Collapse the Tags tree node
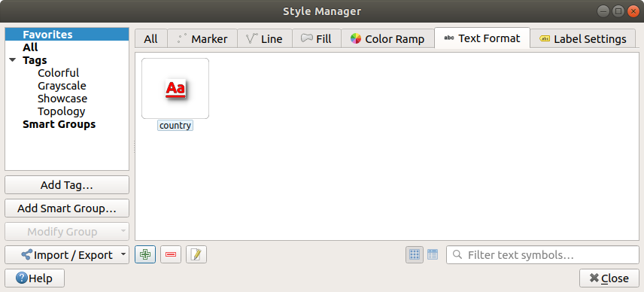This screenshot has width=644, height=292. tap(13, 60)
